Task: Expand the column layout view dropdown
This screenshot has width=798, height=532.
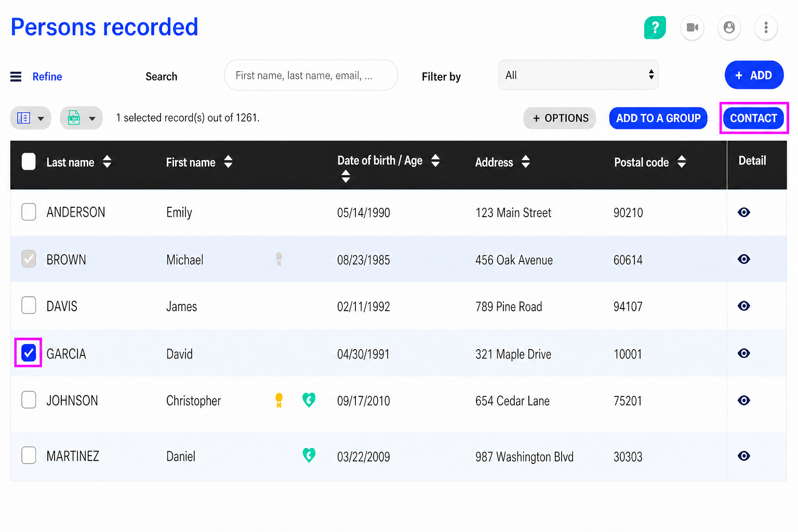Action: pyautogui.click(x=31, y=118)
